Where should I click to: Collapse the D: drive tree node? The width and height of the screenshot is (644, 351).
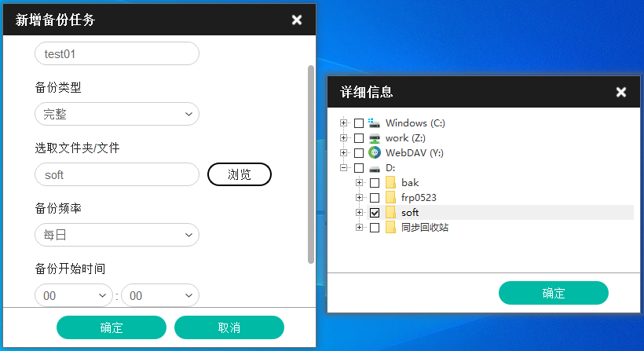pyautogui.click(x=343, y=167)
